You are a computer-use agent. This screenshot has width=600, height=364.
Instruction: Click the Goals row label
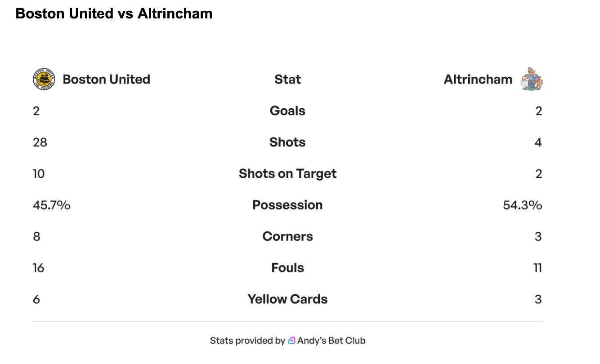287,111
